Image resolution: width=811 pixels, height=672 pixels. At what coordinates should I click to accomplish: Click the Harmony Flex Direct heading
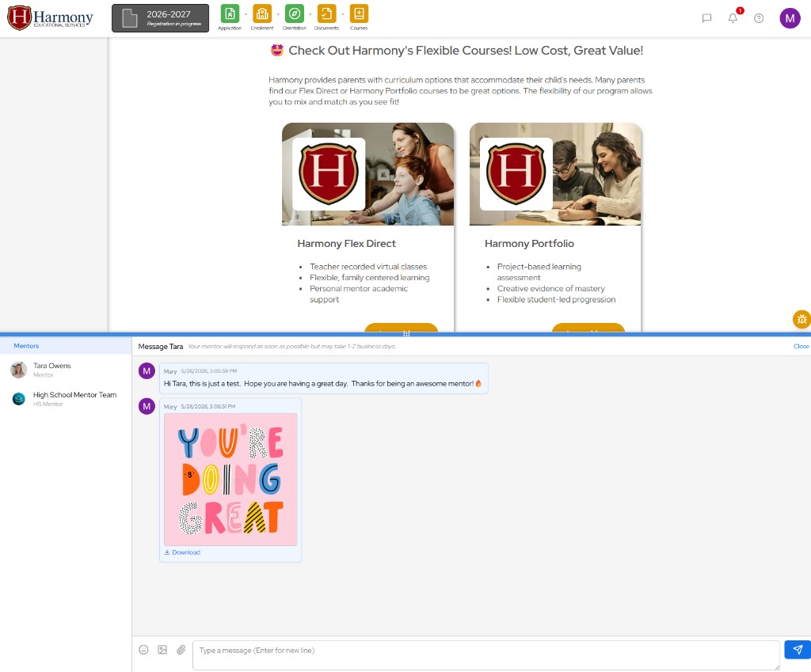347,244
